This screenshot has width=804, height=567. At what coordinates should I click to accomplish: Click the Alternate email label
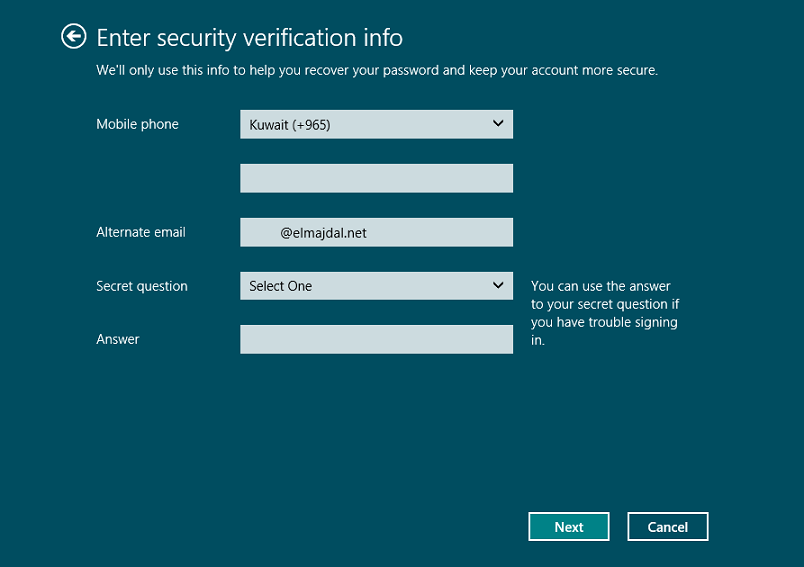click(141, 232)
